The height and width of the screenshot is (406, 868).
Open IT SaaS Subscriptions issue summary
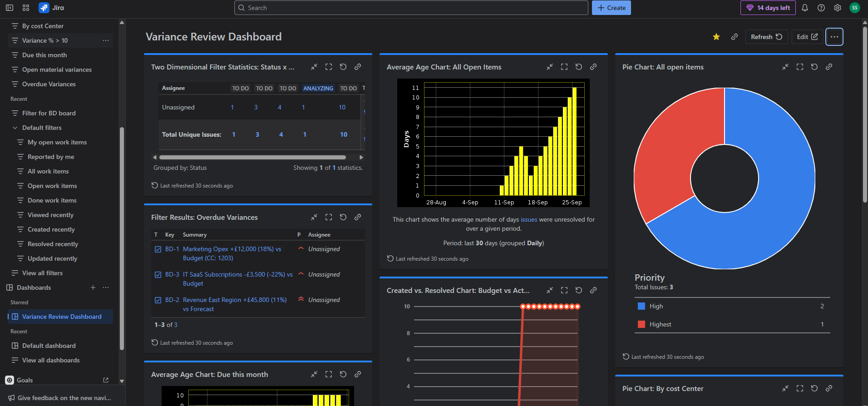(x=237, y=279)
